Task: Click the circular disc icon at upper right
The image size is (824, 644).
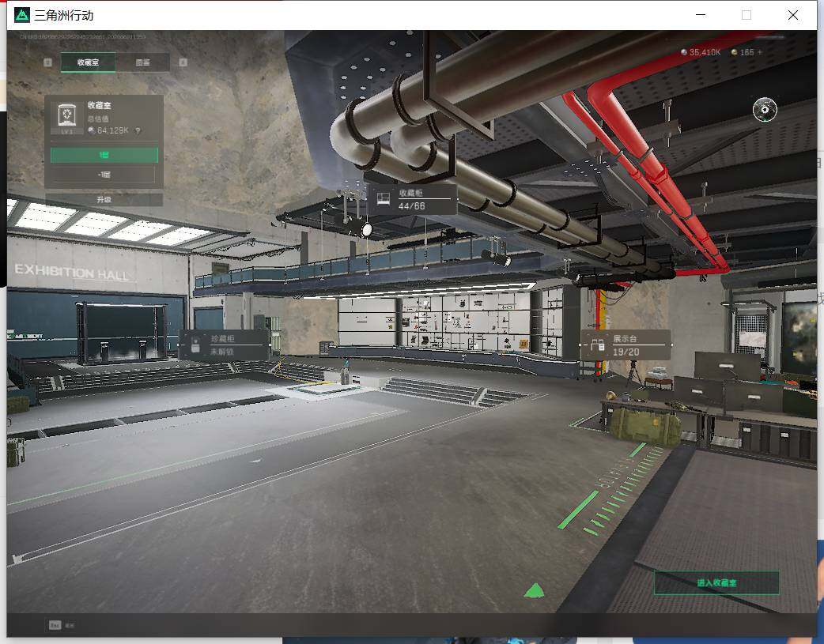Action: 765,110
